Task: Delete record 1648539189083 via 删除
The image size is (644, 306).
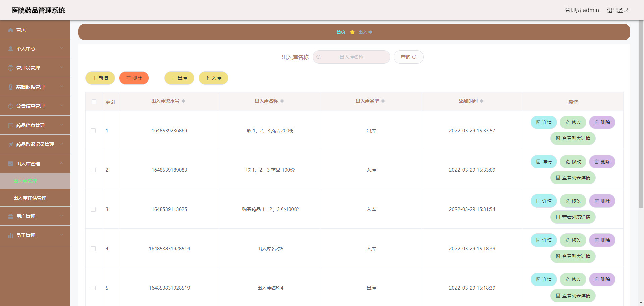Action: (602, 162)
